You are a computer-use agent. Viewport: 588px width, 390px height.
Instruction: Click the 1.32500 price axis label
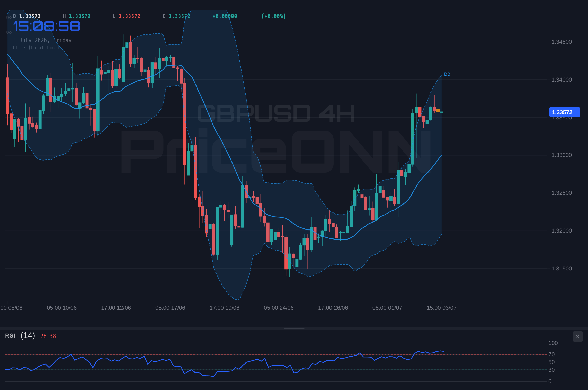coord(562,193)
